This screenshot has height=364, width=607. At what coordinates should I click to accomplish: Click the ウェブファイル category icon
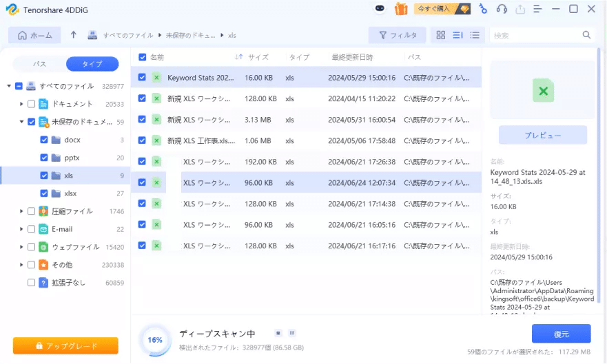[43, 247]
